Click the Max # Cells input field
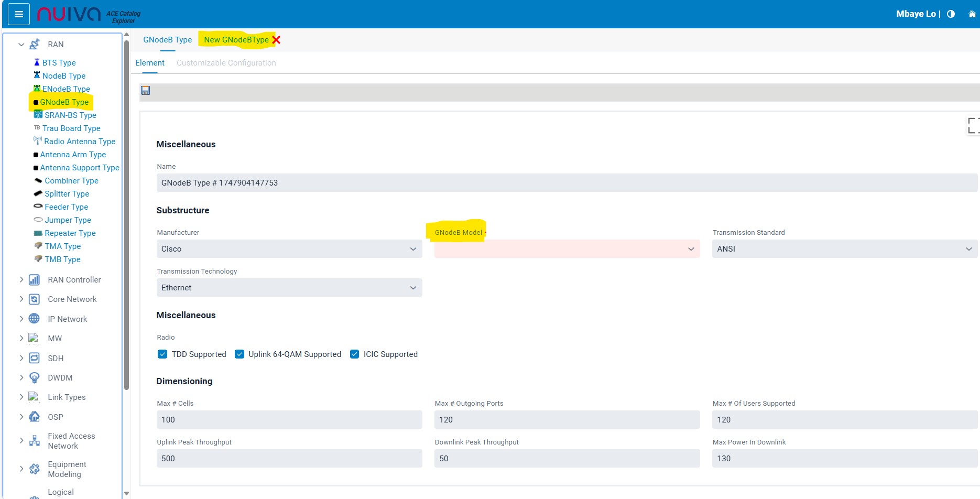The height and width of the screenshot is (499, 980). tap(289, 420)
